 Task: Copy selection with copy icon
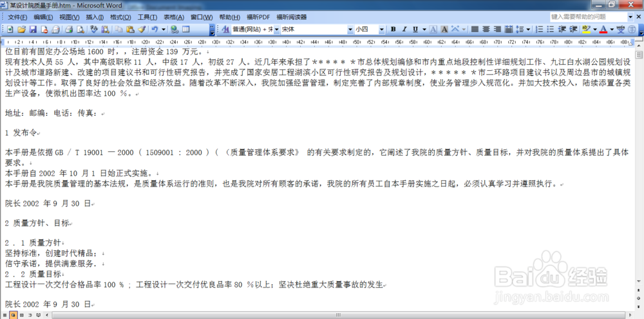pos(118,29)
